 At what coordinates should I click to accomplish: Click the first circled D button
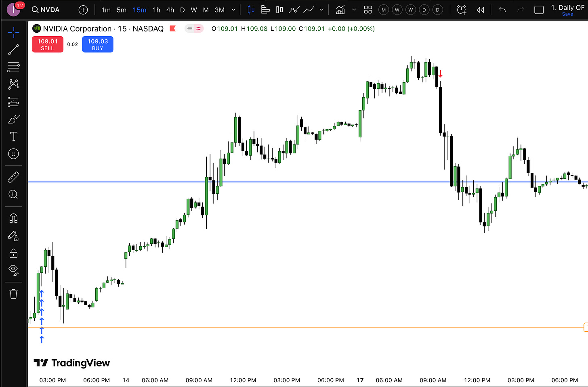coord(424,10)
